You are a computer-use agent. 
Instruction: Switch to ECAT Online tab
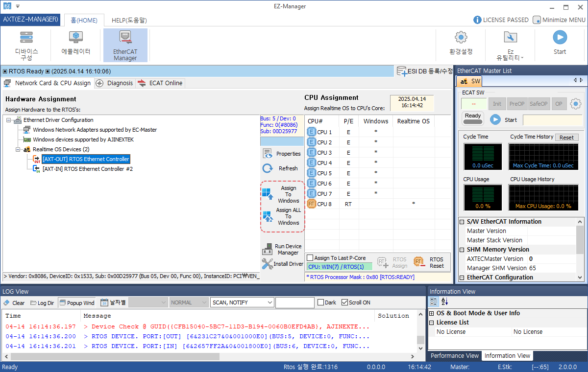coord(160,83)
